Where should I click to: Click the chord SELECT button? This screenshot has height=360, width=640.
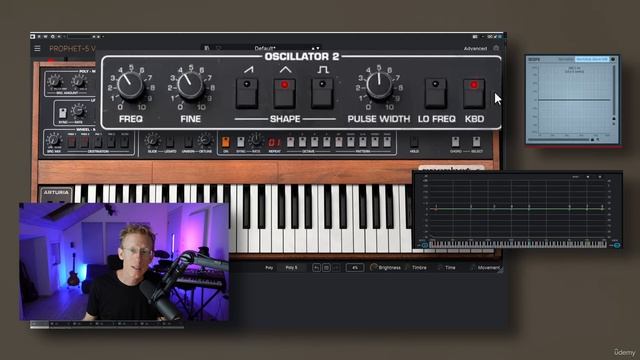tap(476, 142)
